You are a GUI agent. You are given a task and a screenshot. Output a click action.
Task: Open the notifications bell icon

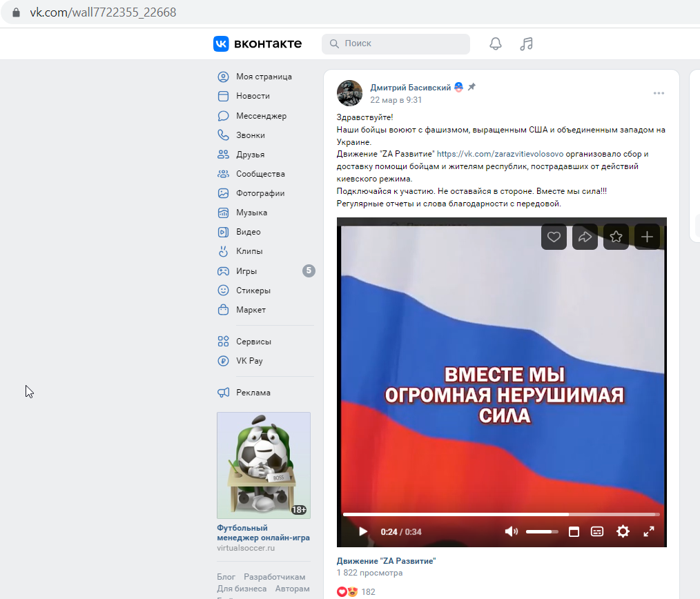click(x=496, y=43)
